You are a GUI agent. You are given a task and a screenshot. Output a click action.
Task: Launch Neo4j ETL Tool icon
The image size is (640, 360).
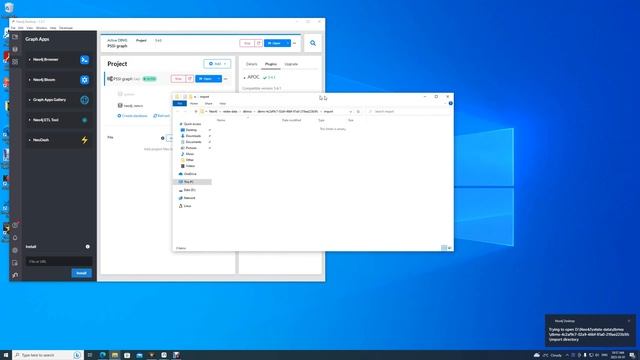(84, 120)
